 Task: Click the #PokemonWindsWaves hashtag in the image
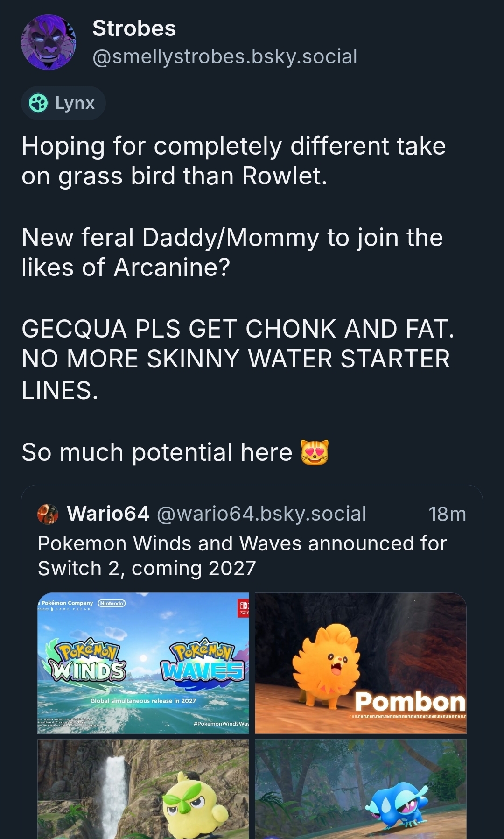click(x=221, y=723)
